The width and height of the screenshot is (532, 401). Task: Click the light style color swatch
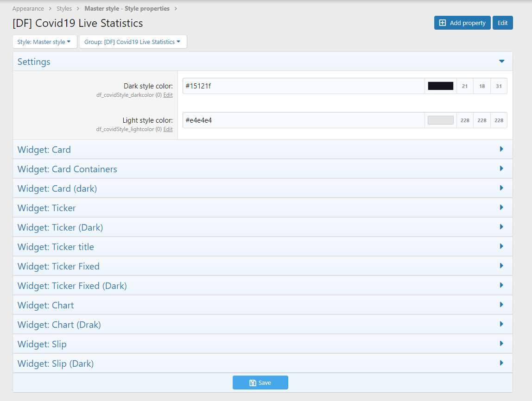(440, 120)
